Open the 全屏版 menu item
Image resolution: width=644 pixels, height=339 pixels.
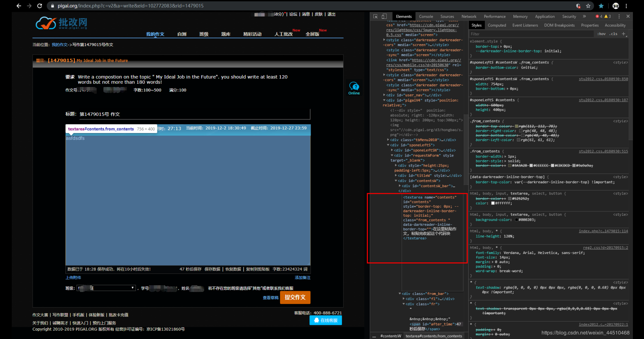click(312, 34)
